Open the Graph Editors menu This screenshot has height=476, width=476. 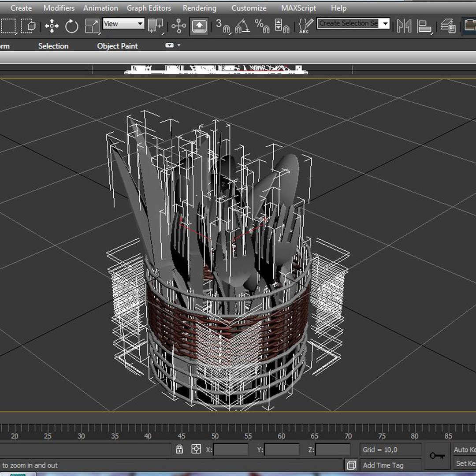[149, 8]
